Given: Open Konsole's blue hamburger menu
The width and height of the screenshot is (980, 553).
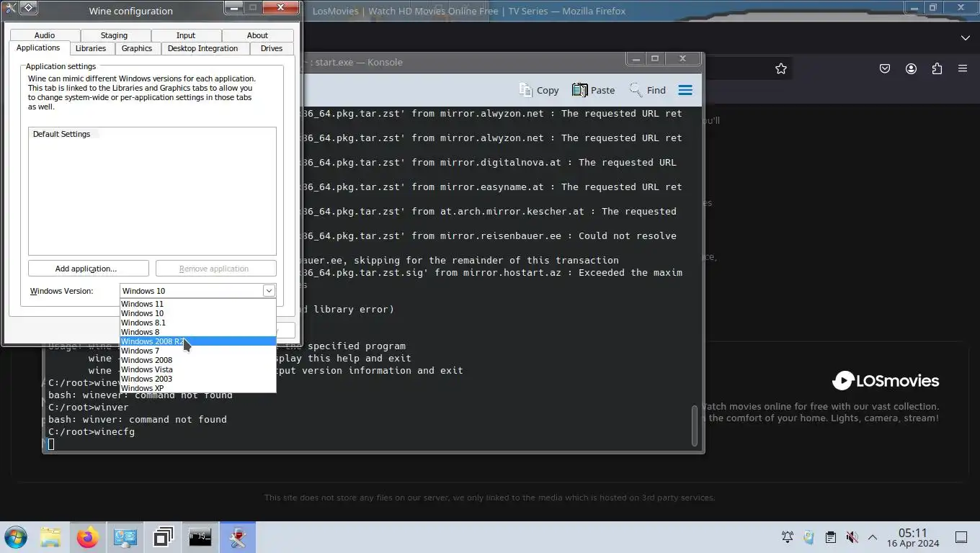Looking at the screenshot, I should pos(685,90).
